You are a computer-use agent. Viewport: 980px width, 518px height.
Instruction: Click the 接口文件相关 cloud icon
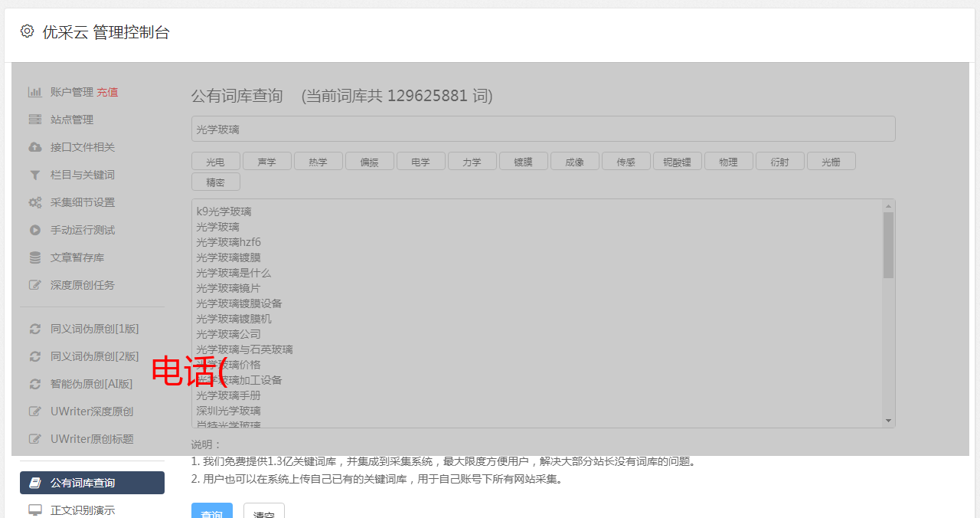[35, 147]
